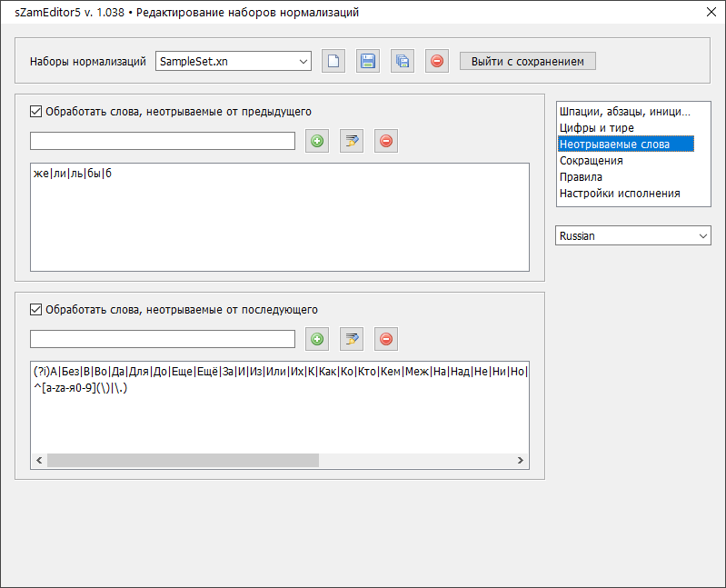Screen dimensions: 726x588
Task: Select 'Сокращения' in the section list
Action: pyautogui.click(x=591, y=161)
